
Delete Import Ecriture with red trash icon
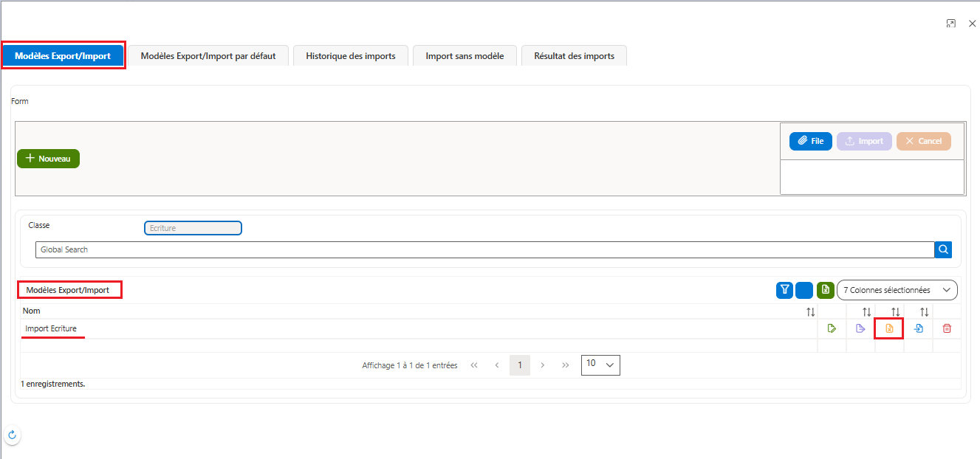pyautogui.click(x=947, y=328)
